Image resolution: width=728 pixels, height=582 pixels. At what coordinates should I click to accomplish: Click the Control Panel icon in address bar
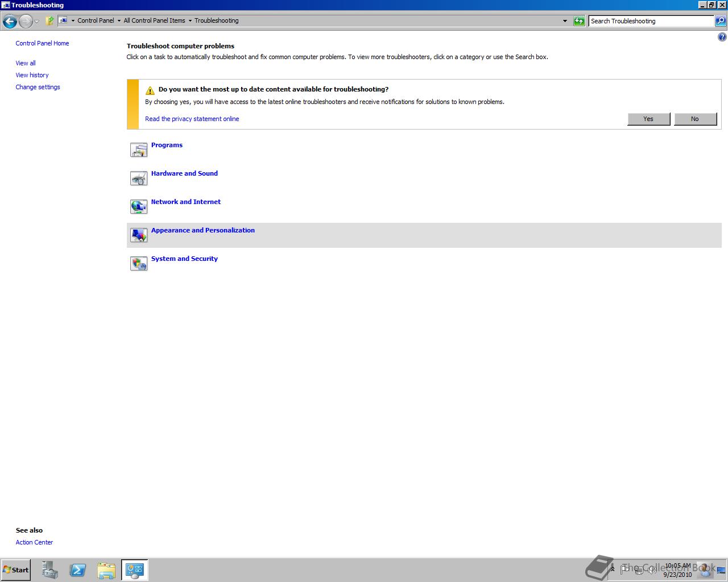tap(63, 20)
